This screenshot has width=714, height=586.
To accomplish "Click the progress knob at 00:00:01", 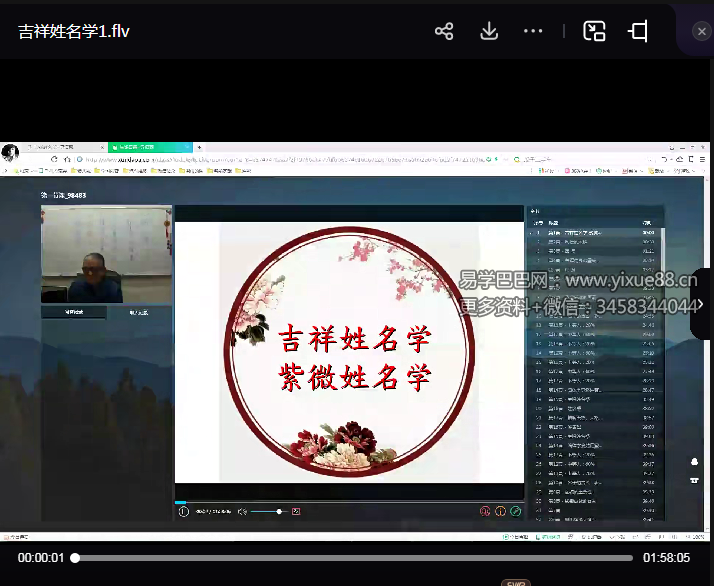I will point(75,558).
